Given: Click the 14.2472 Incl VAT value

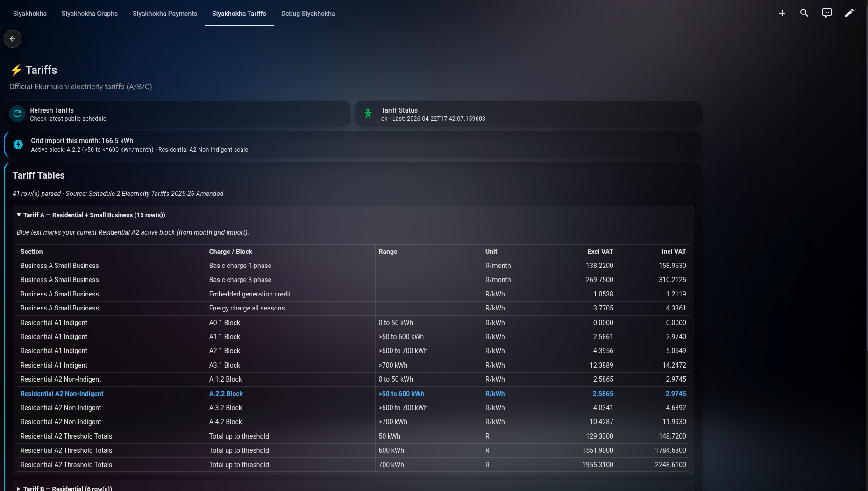Looking at the screenshot, I should click(674, 365).
